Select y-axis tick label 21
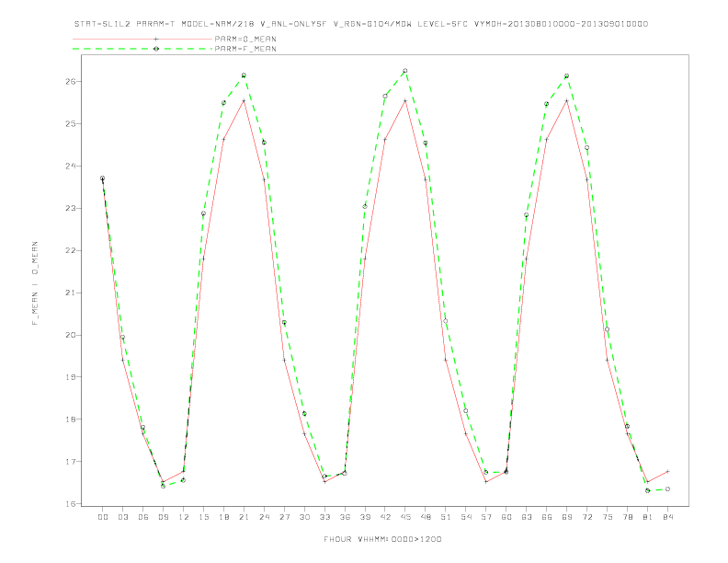Viewport: 728px width, 563px height. point(70,293)
